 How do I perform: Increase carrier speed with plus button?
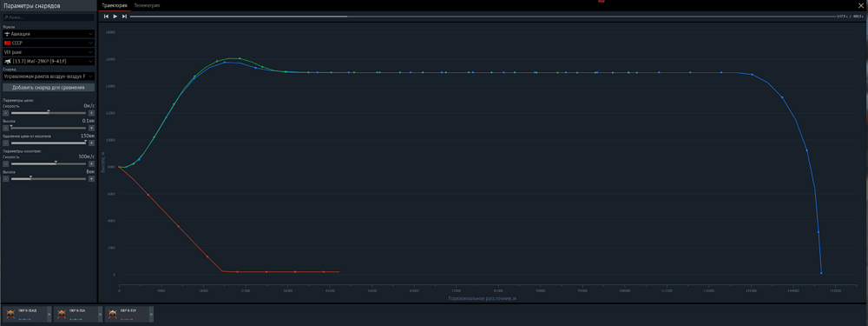click(91, 164)
